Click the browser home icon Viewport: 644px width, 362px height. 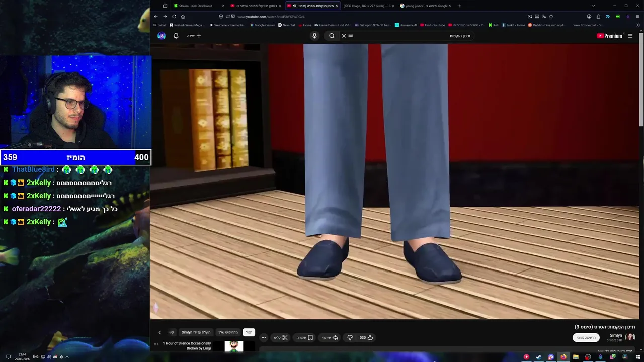click(x=183, y=16)
